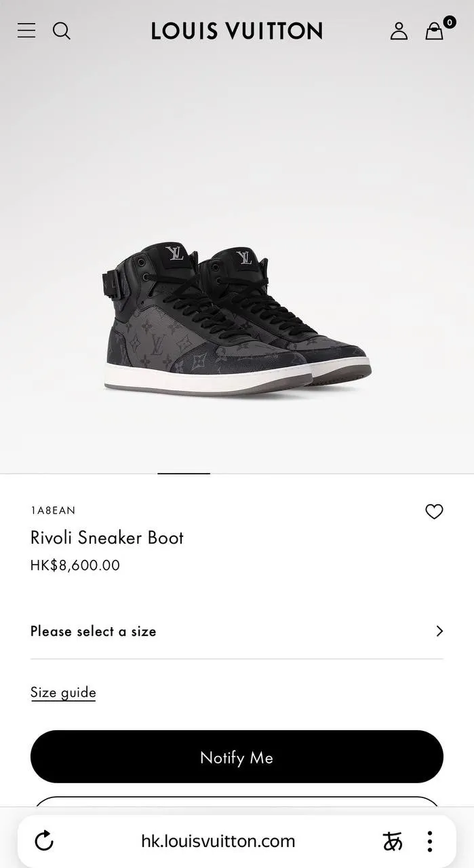The image size is (474, 868).
Task: Go home via Louis Vuitton logo
Action: [x=237, y=31]
